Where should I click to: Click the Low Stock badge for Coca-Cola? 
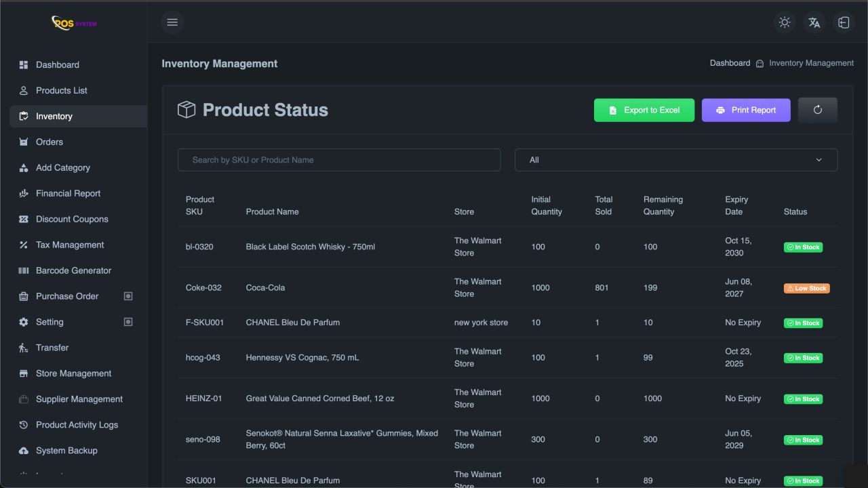[806, 288]
